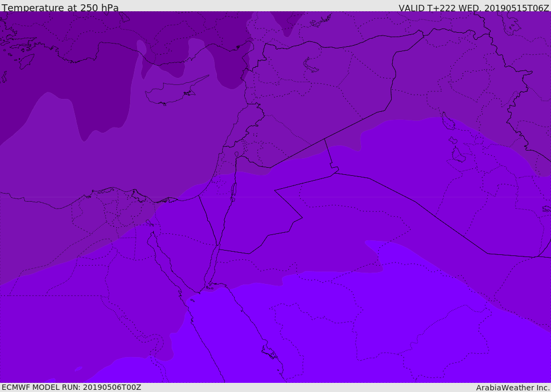The width and height of the screenshot is (551, 392).
Task: Click the 'Temperature at 250 hPa' title text
Action: click(x=60, y=8)
